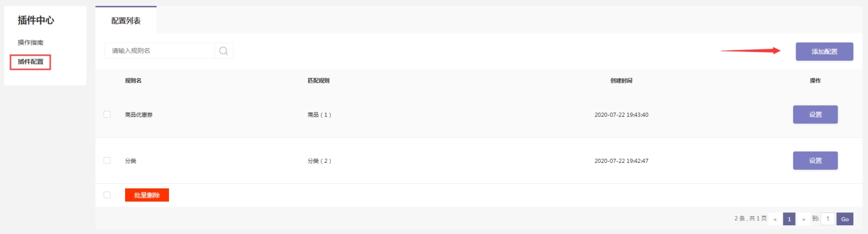Go to next page arrow
The height and width of the screenshot is (234, 868).
click(804, 219)
